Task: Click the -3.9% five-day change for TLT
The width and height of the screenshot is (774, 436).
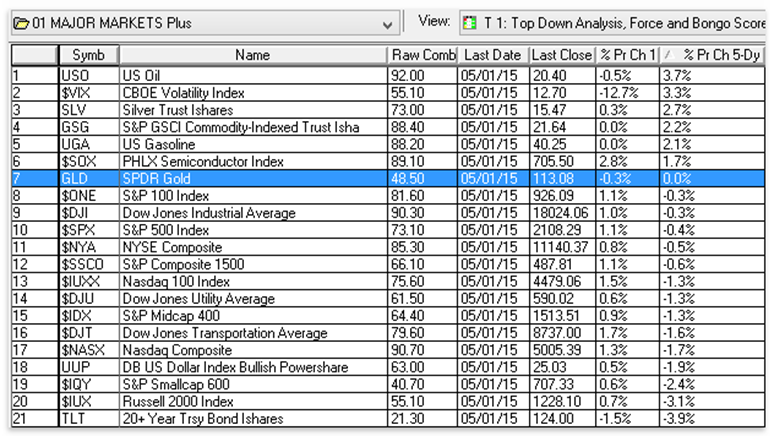Action: coord(712,418)
